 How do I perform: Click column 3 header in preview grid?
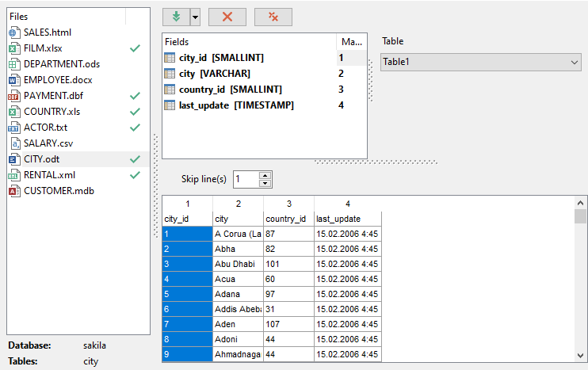(x=288, y=204)
